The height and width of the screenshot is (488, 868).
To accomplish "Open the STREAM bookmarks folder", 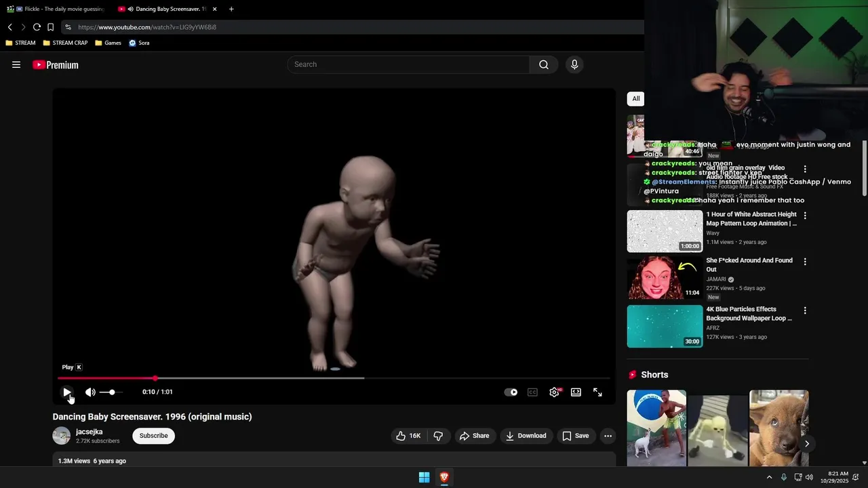I will (20, 43).
